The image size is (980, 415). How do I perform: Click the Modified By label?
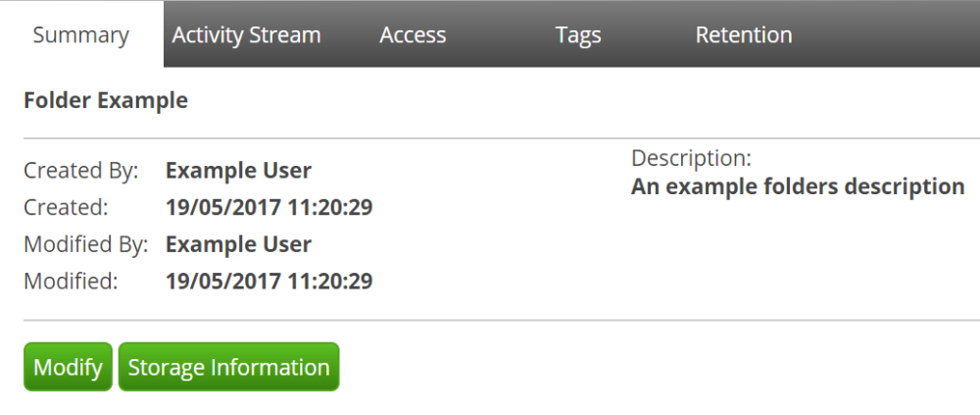[86, 244]
